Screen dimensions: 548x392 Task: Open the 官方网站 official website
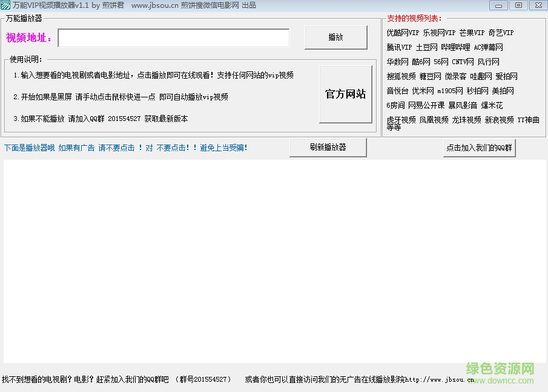click(345, 94)
